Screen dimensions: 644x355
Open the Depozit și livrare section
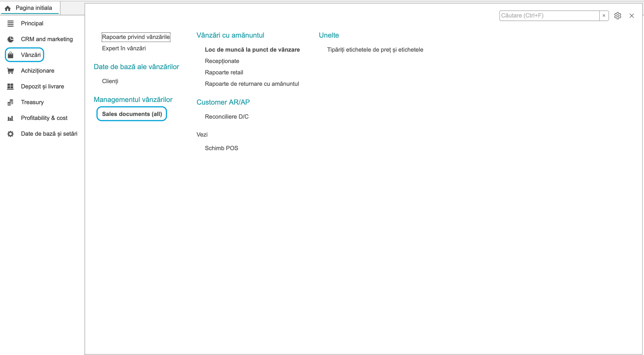(43, 86)
